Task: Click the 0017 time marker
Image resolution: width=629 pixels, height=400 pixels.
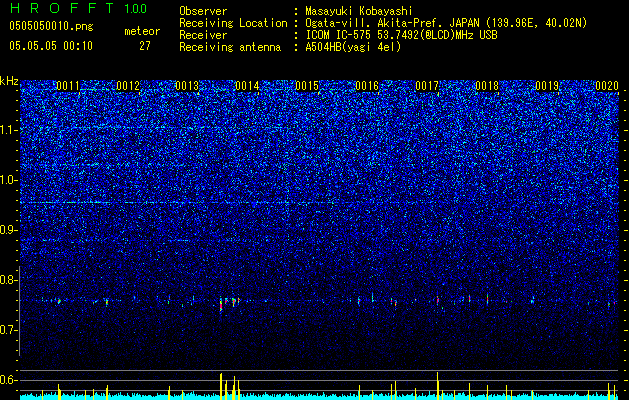Action: (427, 86)
